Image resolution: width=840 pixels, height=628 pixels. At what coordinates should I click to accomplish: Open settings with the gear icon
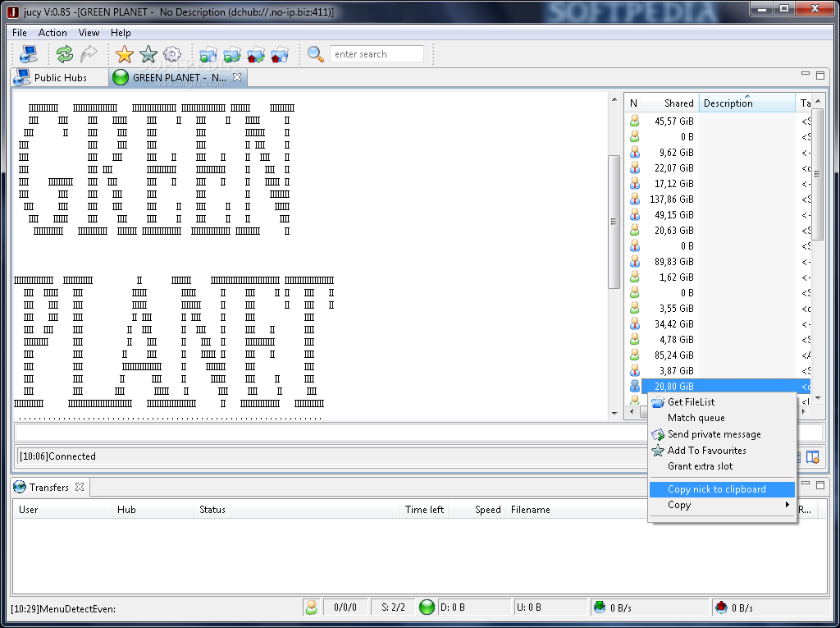pyautogui.click(x=172, y=54)
